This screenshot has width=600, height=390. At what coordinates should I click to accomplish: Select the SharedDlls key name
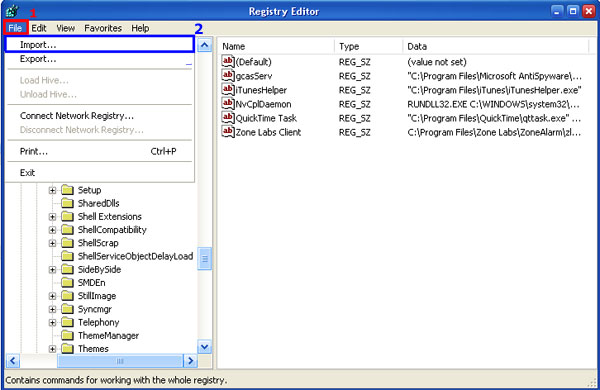pos(99,203)
